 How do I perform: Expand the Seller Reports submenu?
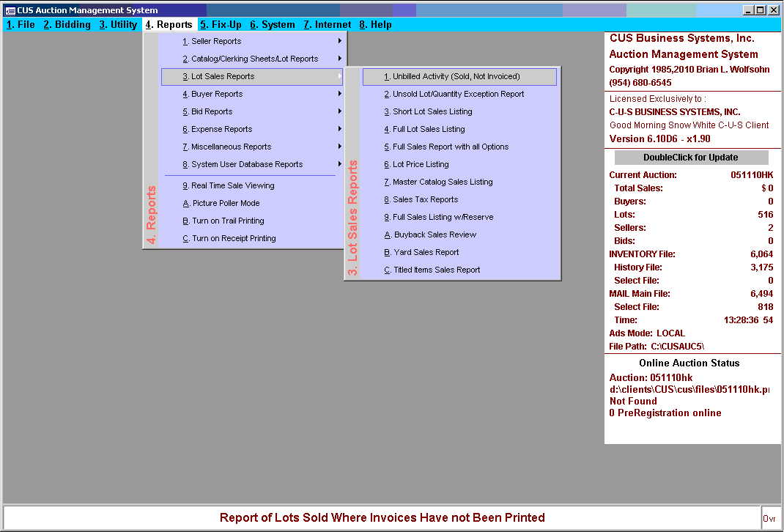pos(252,41)
